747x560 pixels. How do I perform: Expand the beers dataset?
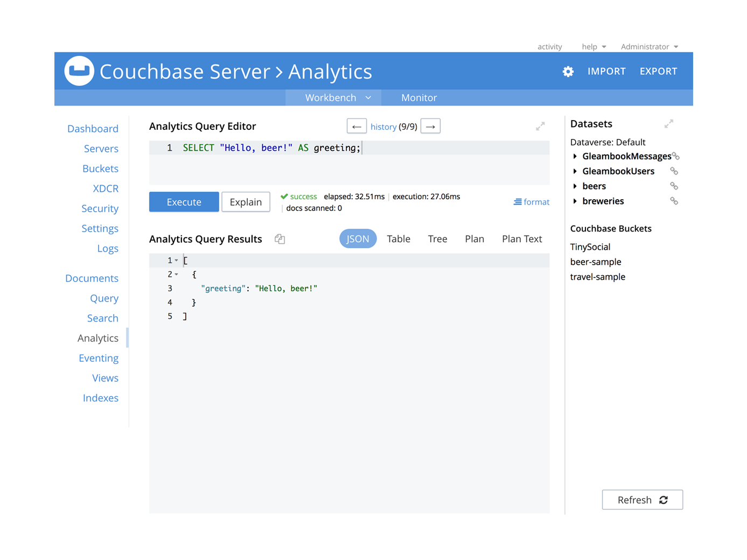(x=575, y=186)
